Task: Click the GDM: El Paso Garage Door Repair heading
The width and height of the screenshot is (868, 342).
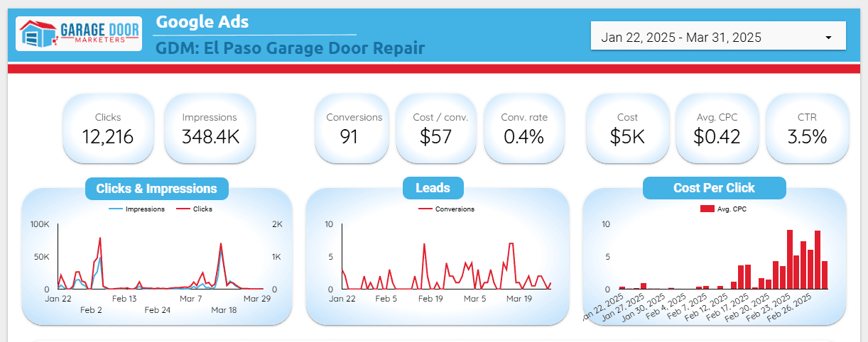Action: [x=291, y=48]
